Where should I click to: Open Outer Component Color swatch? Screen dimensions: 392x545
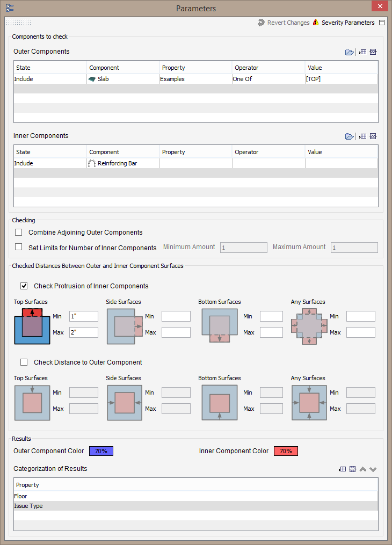coord(101,451)
